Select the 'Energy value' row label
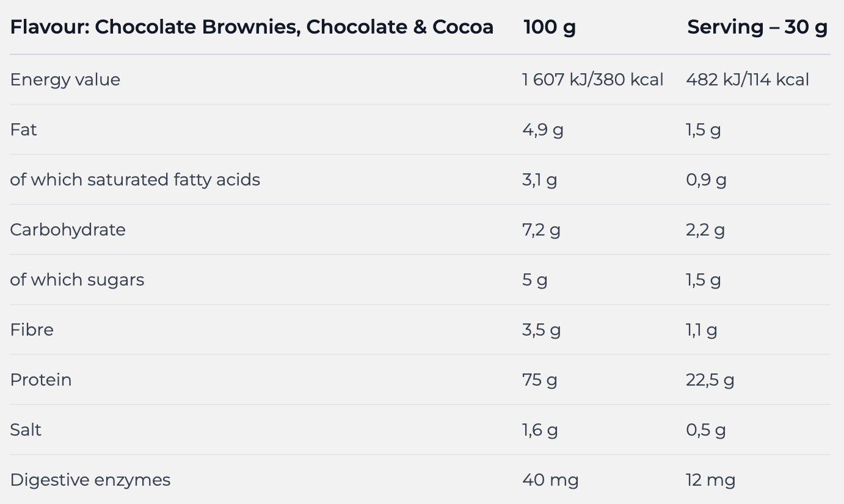844x504 pixels. pyautogui.click(x=65, y=79)
